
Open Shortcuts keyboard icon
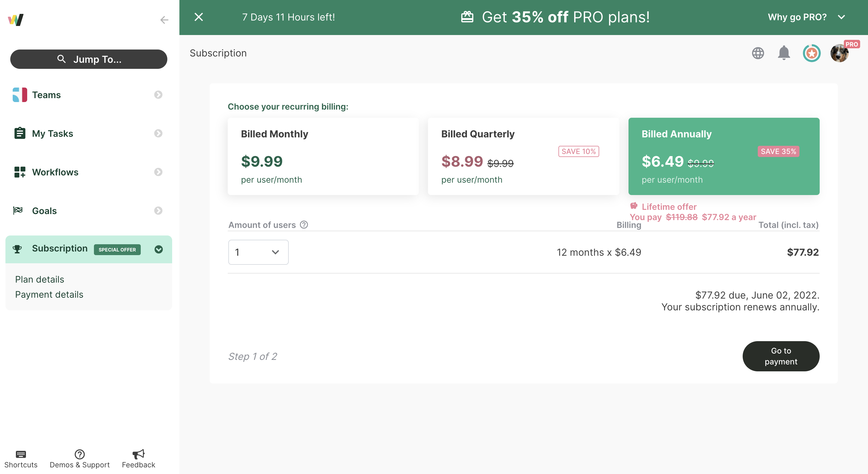[21, 454]
